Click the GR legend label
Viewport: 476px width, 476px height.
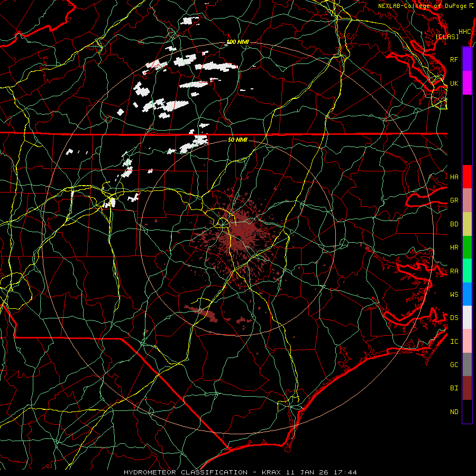[454, 200]
